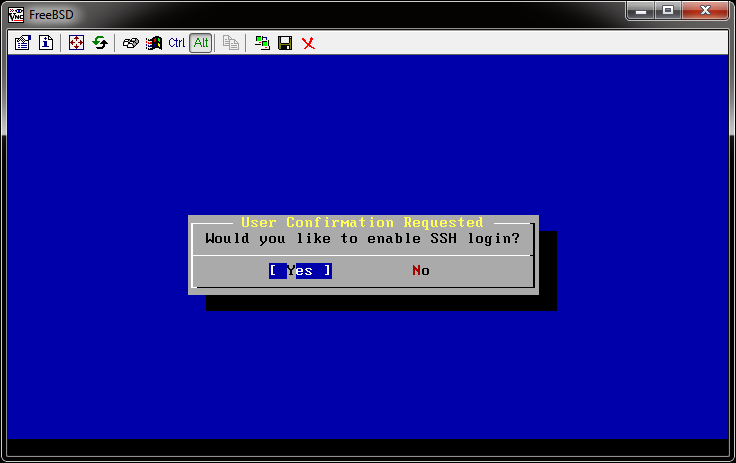Close the FreeBSD VNC window
Image resolution: width=736 pixels, height=463 pixels.
point(705,10)
